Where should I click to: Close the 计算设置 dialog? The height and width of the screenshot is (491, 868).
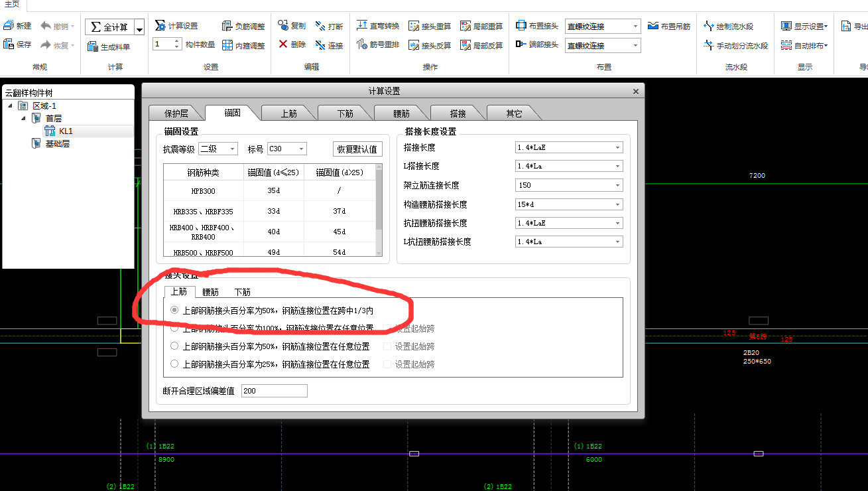click(x=636, y=92)
